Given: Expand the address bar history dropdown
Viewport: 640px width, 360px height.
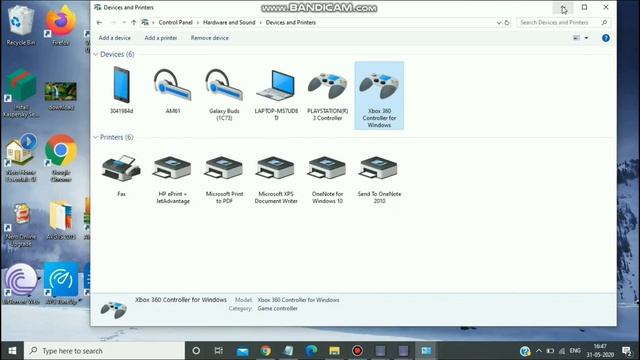Looking at the screenshot, I should (x=499, y=23).
